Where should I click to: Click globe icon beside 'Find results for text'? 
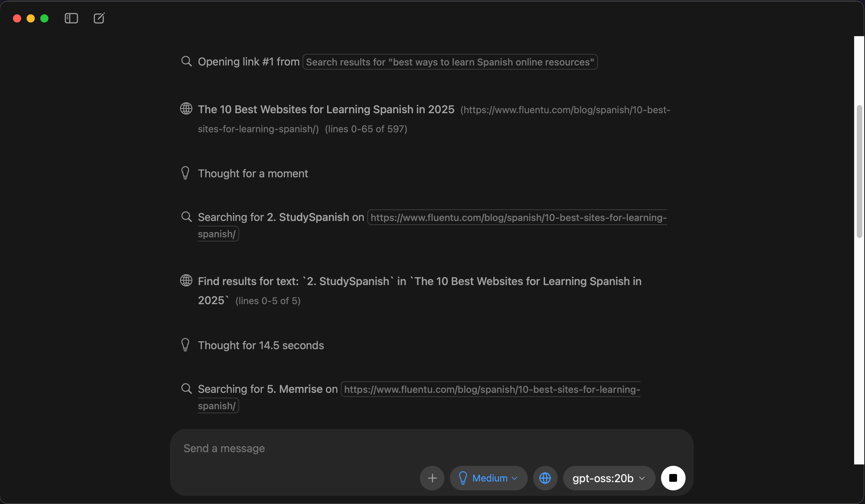click(186, 281)
